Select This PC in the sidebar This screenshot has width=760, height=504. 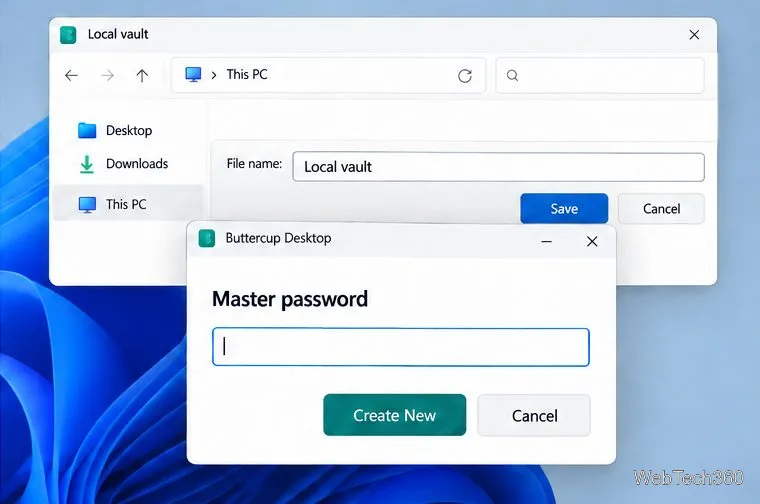(x=128, y=204)
